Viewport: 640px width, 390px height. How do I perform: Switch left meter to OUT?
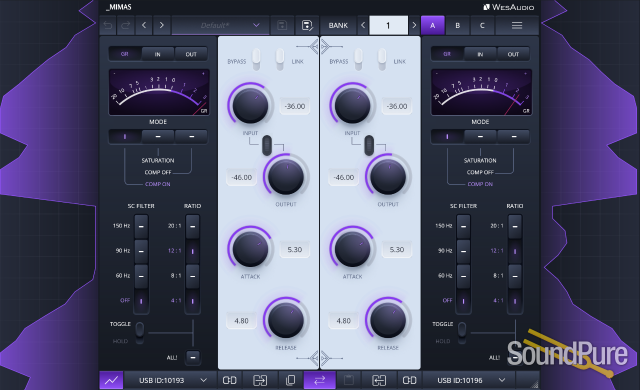click(191, 54)
